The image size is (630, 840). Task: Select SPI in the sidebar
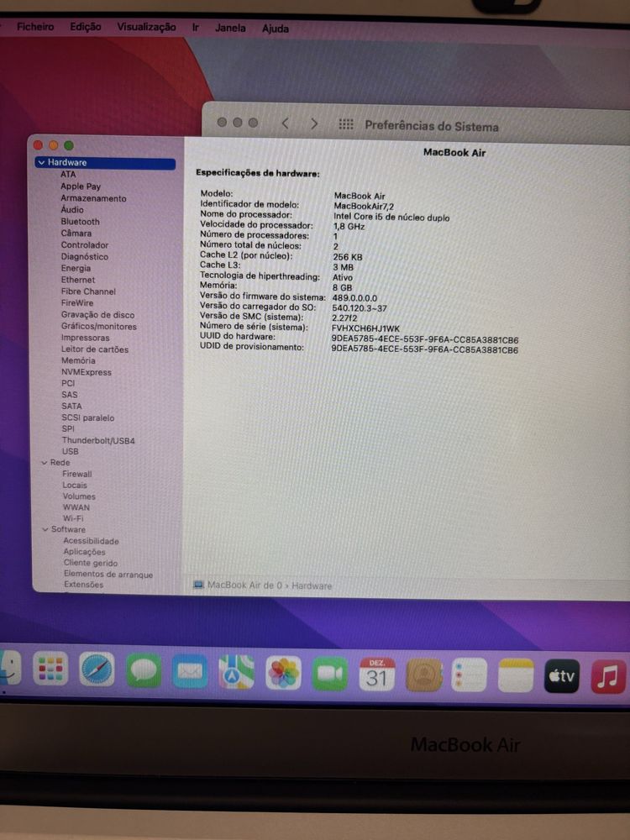[68, 428]
